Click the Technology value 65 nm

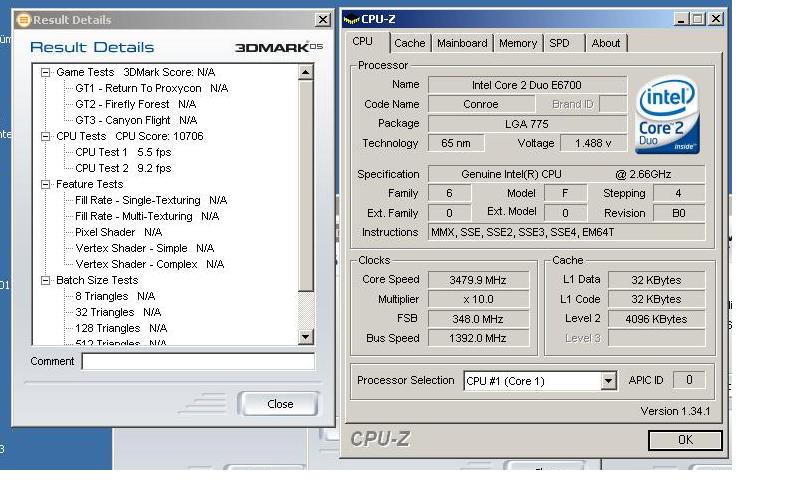tap(456, 143)
